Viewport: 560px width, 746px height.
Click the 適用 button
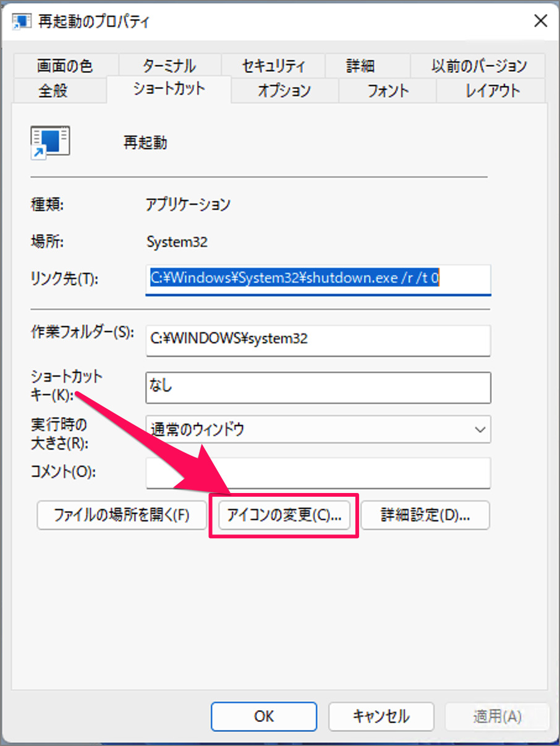pos(497,716)
